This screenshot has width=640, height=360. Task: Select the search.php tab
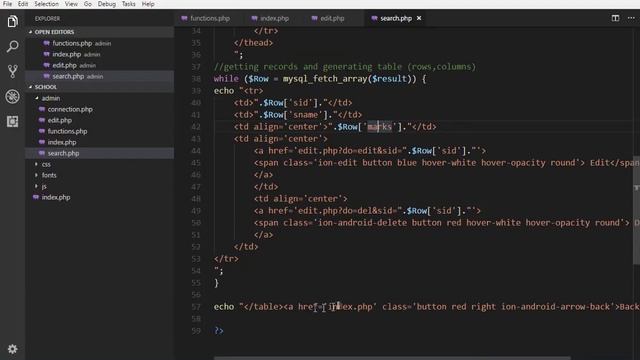396,18
